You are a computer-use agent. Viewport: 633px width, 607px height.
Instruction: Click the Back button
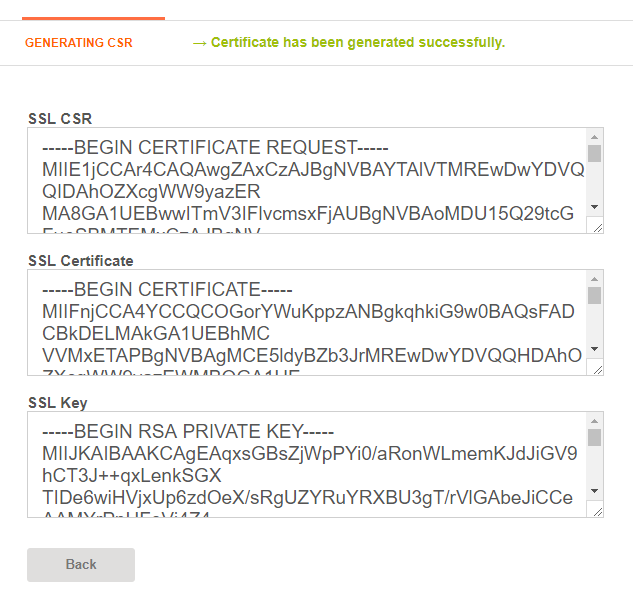tap(81, 564)
